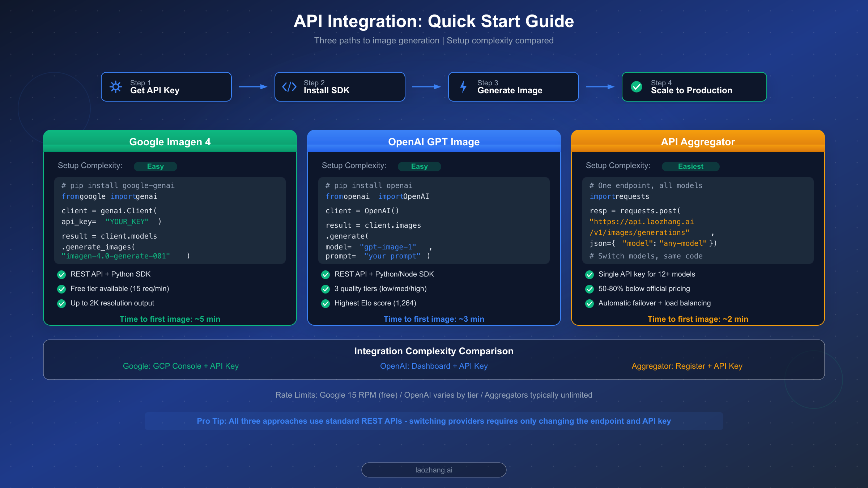Click the laozhang.ai link at the bottom
Screen dimensions: 868x488
[x=434, y=470]
